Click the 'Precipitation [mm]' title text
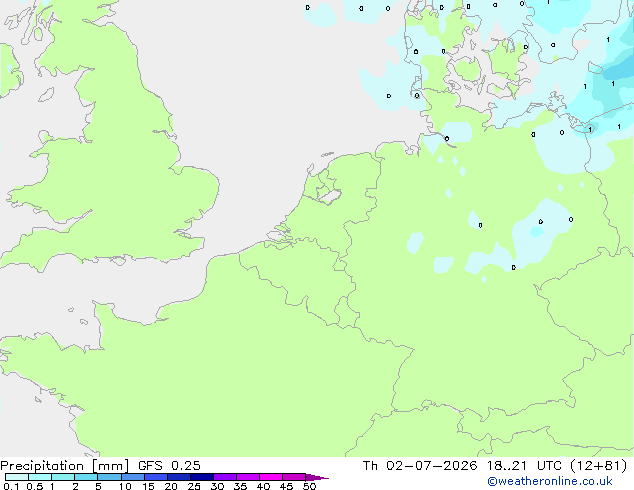 pos(65,466)
